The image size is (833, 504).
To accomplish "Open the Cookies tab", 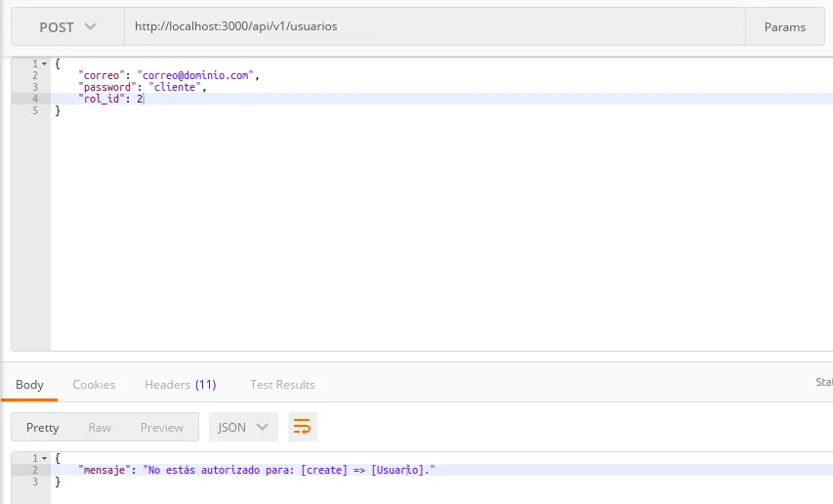I will [x=94, y=385].
